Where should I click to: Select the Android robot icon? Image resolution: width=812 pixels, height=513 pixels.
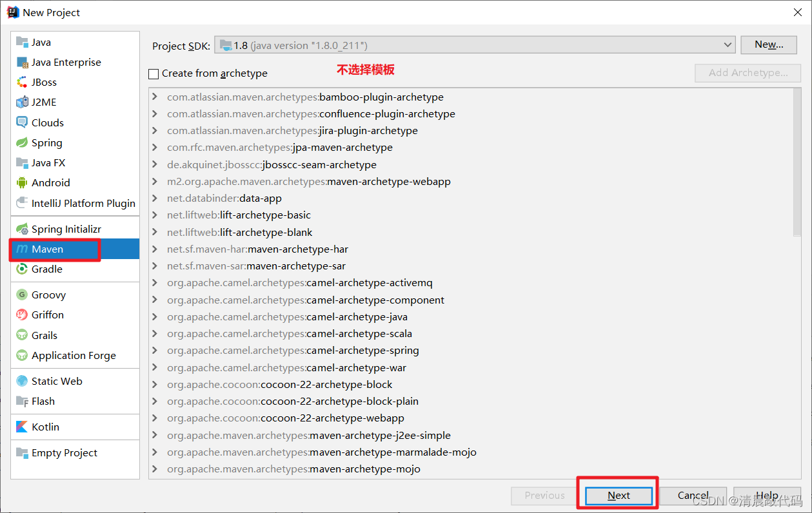click(22, 183)
